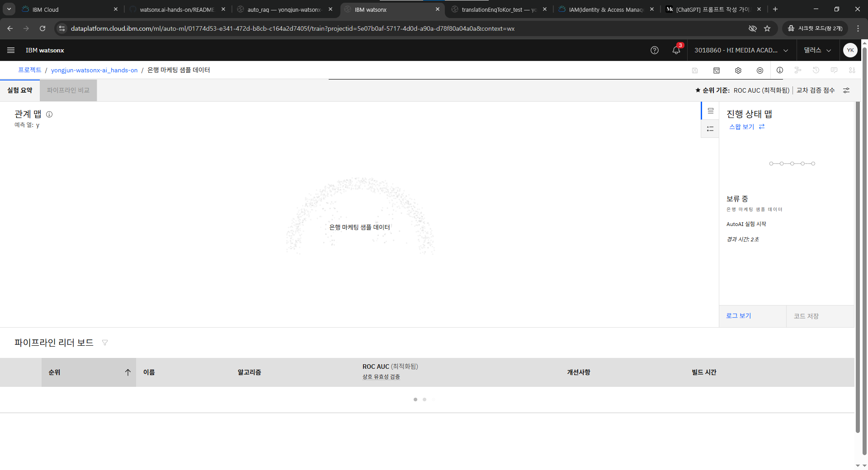Select the 파이프라인 비교 tab
868x470 pixels.
click(68, 90)
